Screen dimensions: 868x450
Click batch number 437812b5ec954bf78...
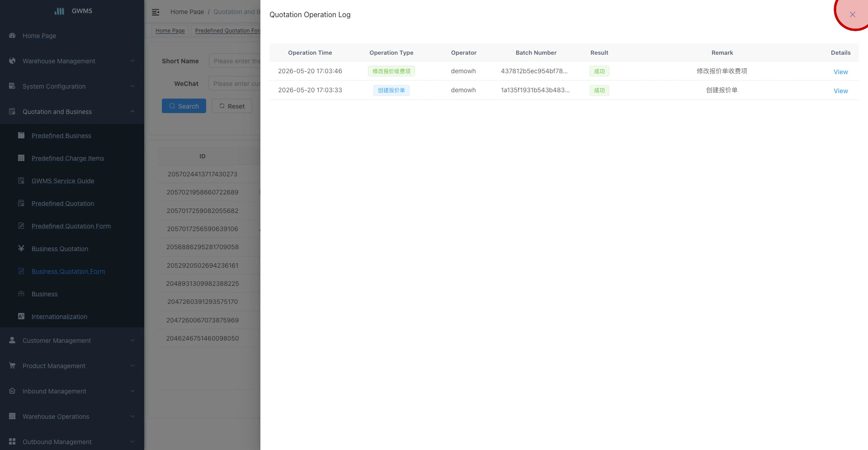coord(534,71)
